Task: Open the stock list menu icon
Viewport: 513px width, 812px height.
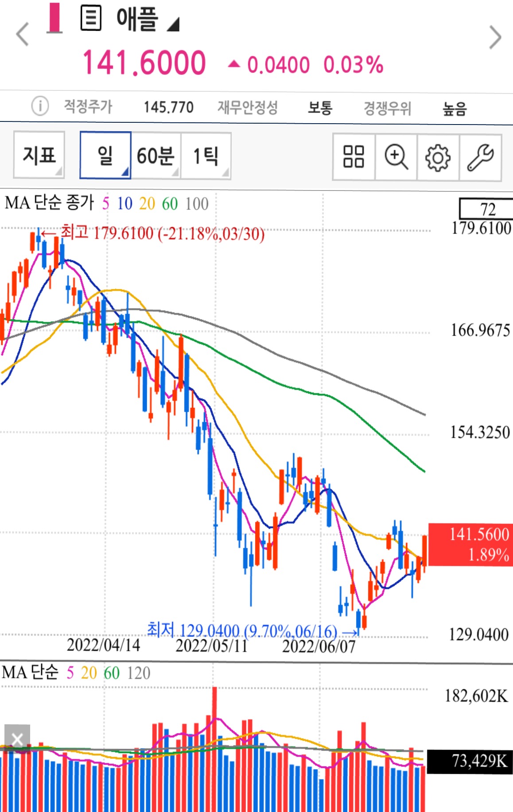Action: [91, 18]
